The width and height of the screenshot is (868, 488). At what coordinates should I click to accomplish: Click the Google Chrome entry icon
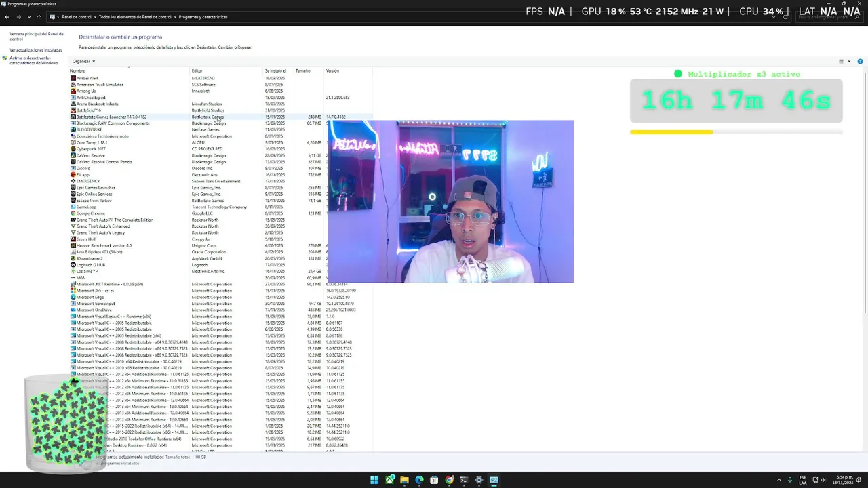coord(73,213)
